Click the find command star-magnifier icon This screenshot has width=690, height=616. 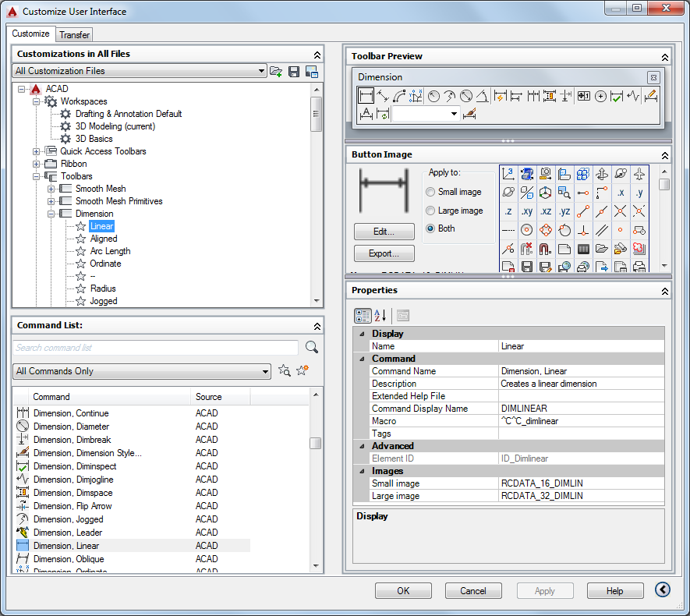click(285, 370)
